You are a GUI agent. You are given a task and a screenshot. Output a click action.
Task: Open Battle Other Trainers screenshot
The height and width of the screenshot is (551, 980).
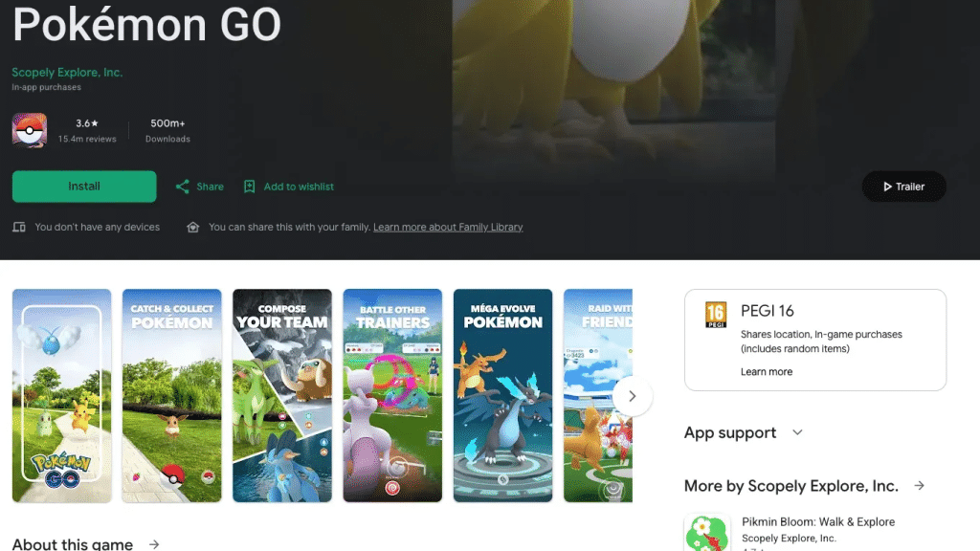[392, 395]
